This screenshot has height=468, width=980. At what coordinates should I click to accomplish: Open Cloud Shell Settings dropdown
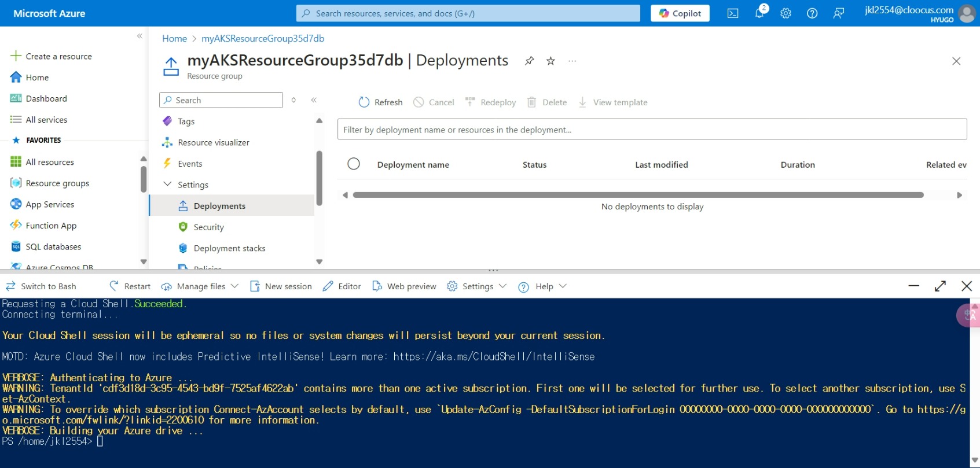click(x=477, y=286)
